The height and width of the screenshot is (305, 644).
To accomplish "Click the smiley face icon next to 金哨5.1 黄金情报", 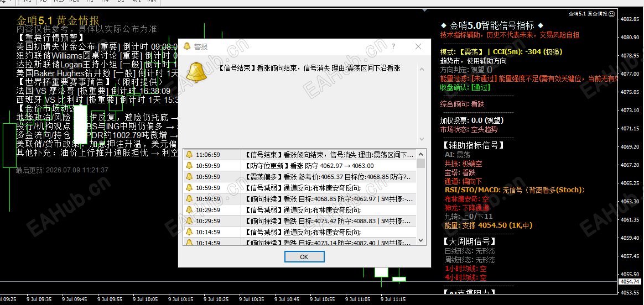I will [x=611, y=14].
